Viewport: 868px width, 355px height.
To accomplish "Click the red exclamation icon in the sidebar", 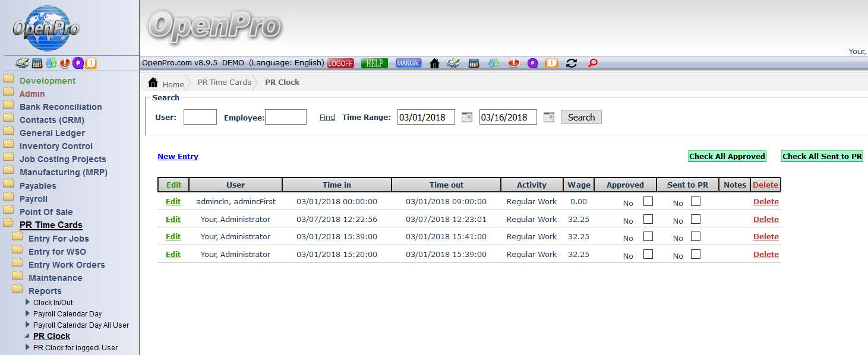I will (x=64, y=63).
